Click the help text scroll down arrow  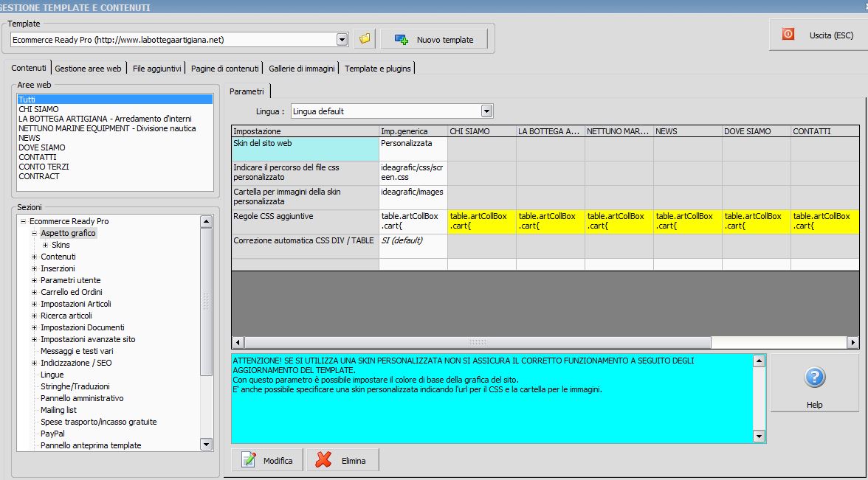click(x=759, y=436)
